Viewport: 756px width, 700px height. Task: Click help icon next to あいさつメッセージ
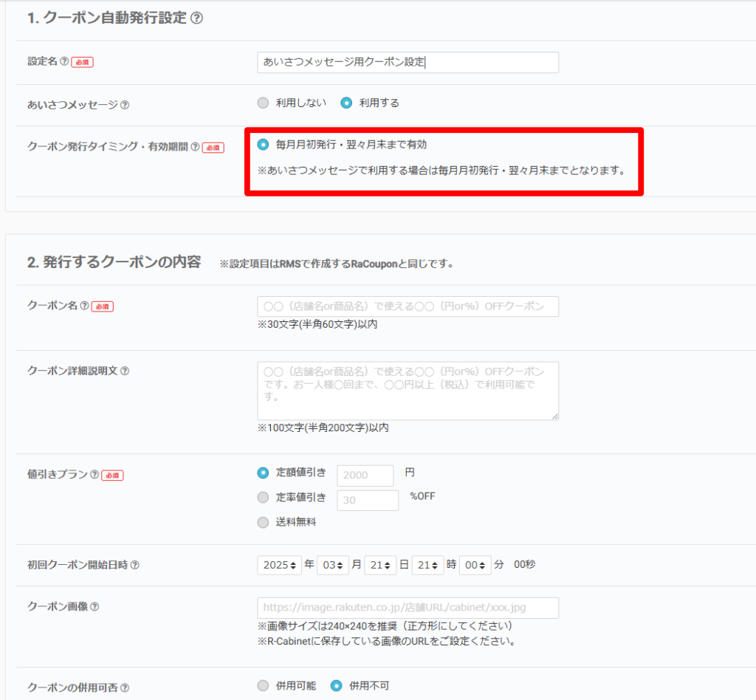[124, 105]
